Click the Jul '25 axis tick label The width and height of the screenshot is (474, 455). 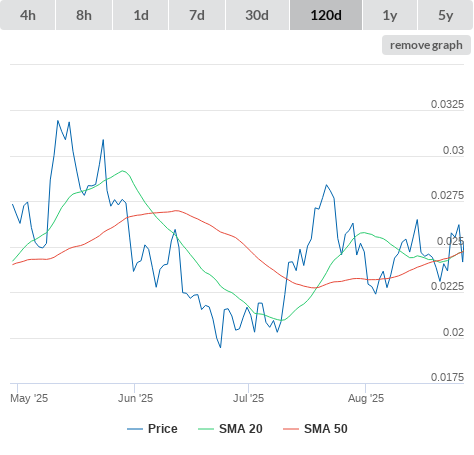coord(248,398)
